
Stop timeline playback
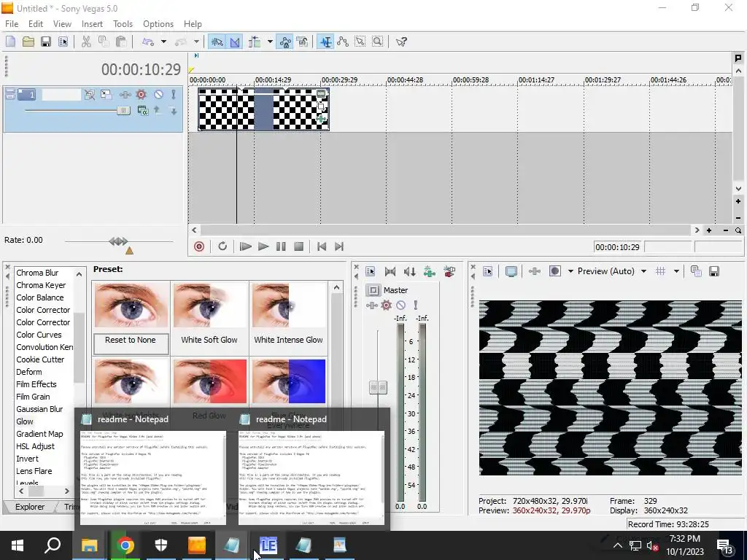[298, 246]
